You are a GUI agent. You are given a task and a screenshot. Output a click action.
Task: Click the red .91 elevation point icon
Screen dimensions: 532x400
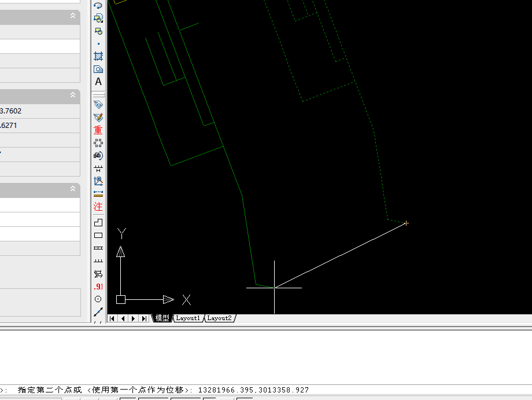click(98, 287)
